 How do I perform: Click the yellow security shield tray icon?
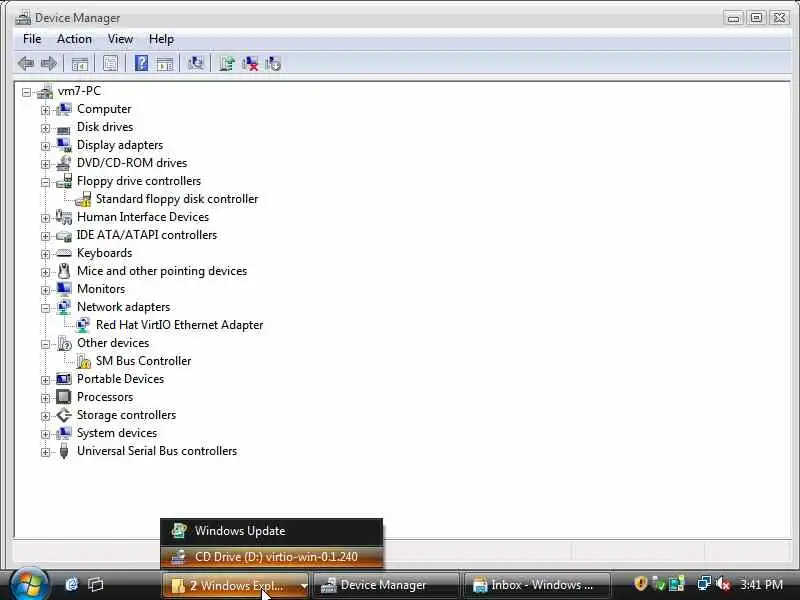pos(641,584)
